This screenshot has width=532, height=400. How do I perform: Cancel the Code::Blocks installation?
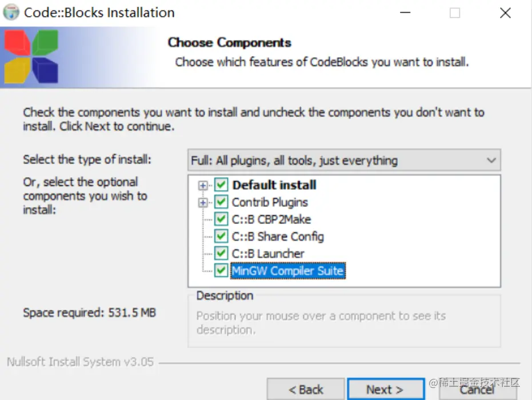[477, 389]
